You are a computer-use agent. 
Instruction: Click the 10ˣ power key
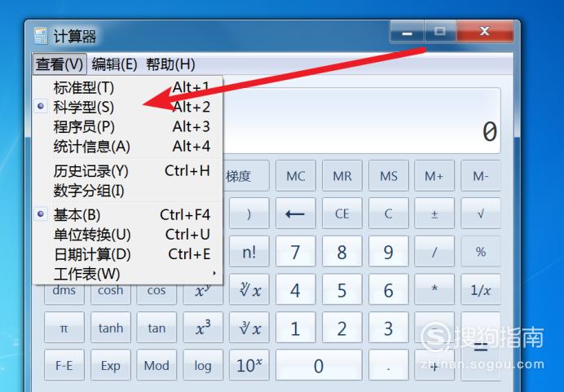click(x=249, y=365)
